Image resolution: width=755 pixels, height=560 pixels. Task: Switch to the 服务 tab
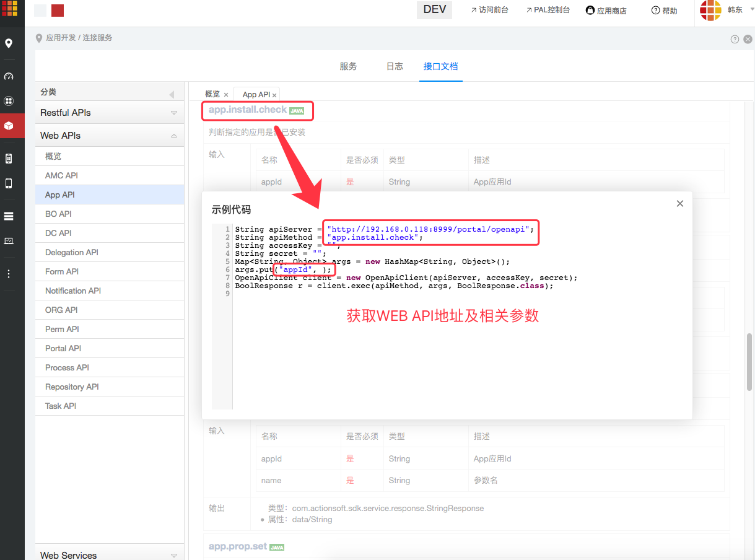349,66
